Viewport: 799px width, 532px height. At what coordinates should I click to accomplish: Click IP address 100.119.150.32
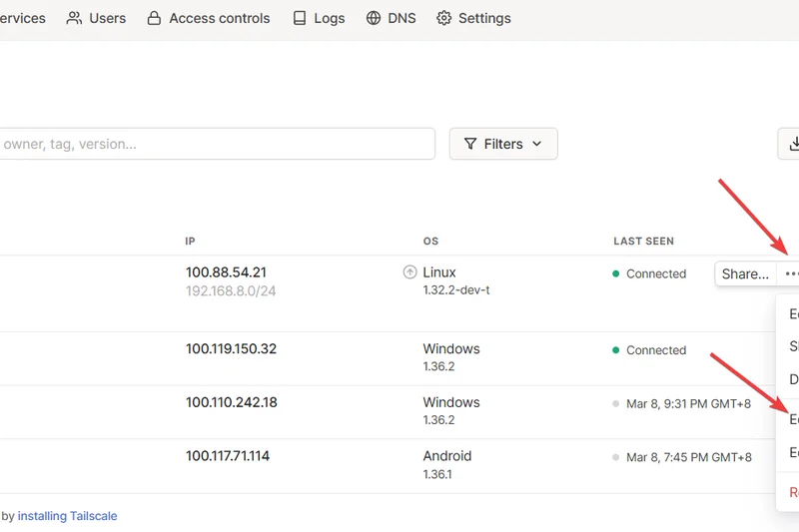(x=231, y=349)
